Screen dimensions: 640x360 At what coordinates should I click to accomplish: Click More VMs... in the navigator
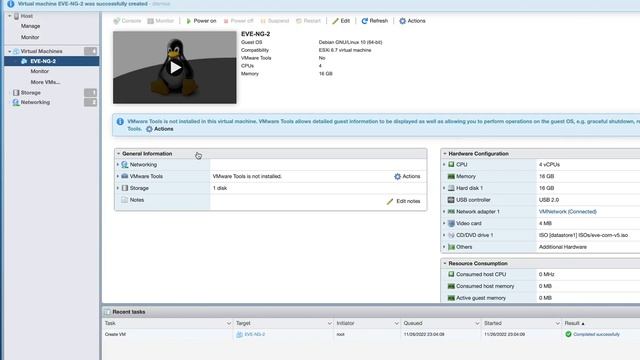point(45,82)
